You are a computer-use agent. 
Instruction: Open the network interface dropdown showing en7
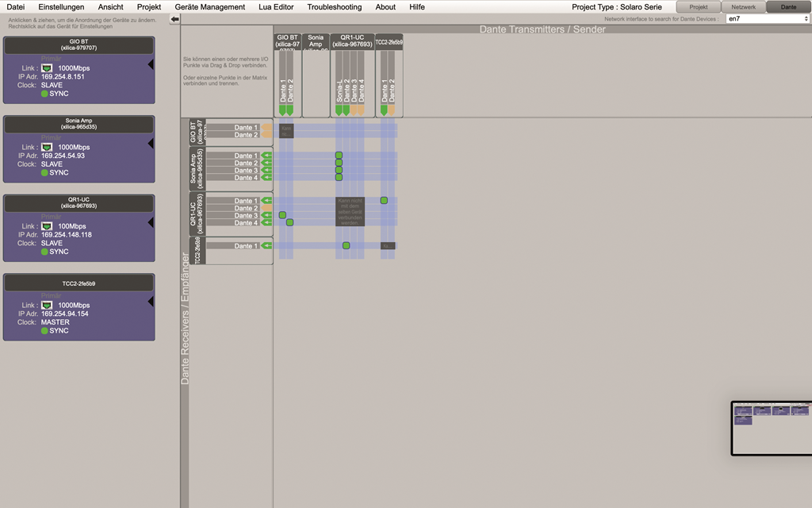(x=768, y=19)
